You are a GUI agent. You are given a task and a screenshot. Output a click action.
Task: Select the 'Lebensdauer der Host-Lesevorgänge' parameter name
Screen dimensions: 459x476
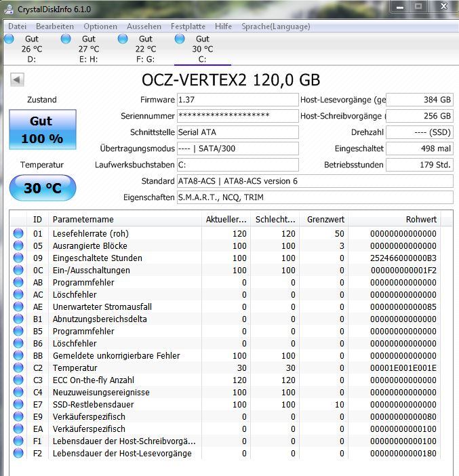pos(122,453)
